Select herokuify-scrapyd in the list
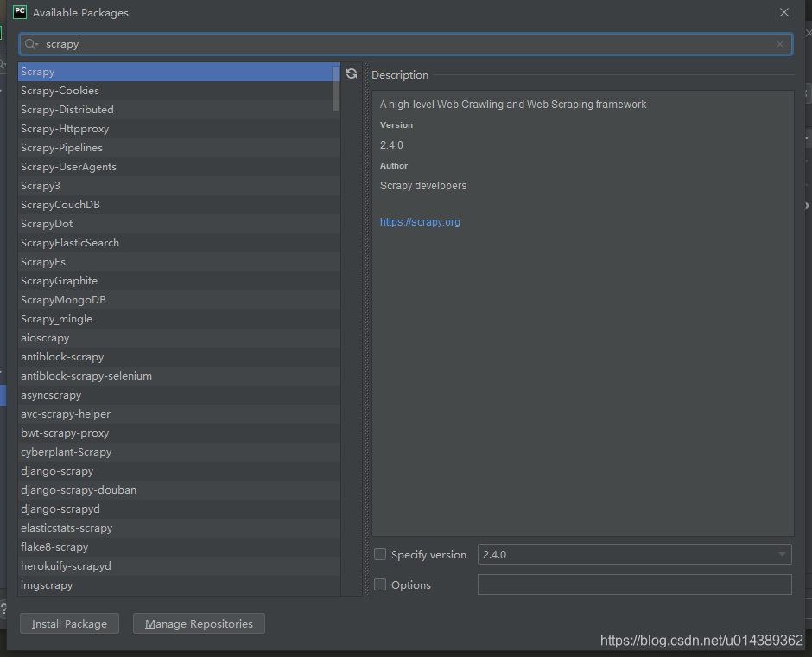Viewport: 812px width, 657px height. coord(179,566)
